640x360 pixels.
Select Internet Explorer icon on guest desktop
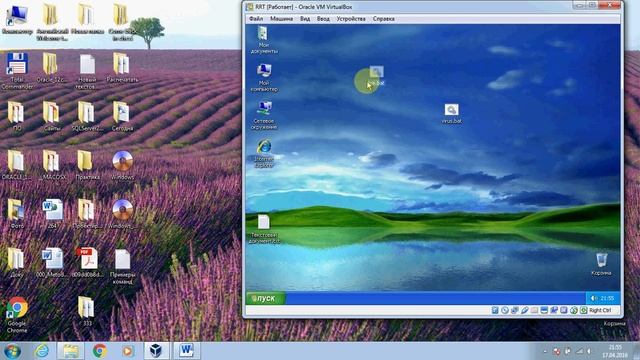264,153
